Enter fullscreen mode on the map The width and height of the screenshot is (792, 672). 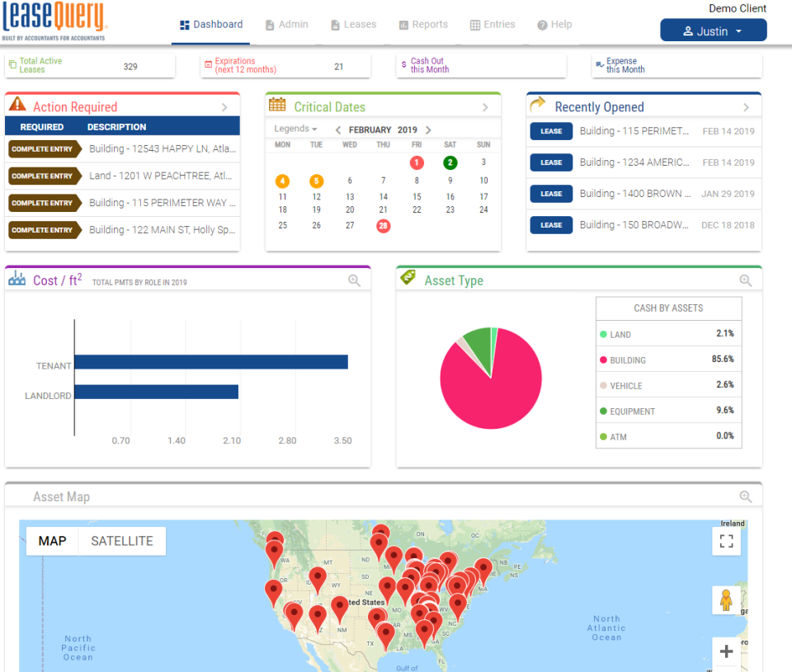coord(726,541)
